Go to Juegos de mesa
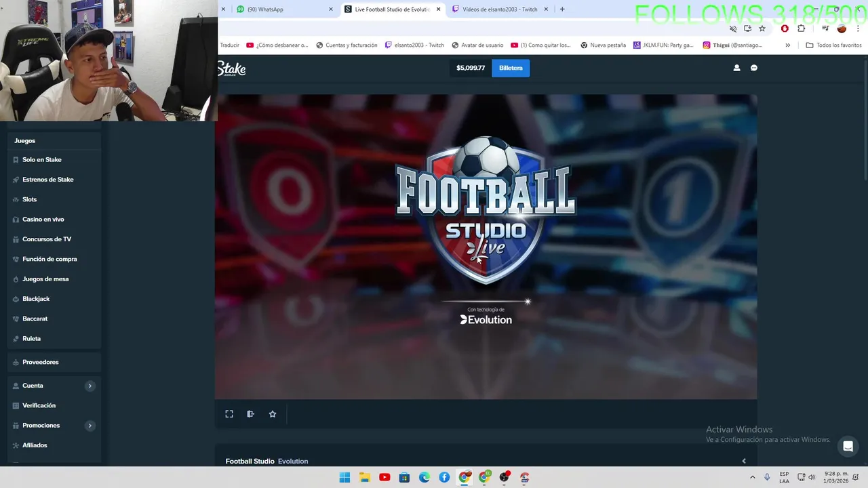The height and width of the screenshot is (488, 868). click(x=54, y=279)
